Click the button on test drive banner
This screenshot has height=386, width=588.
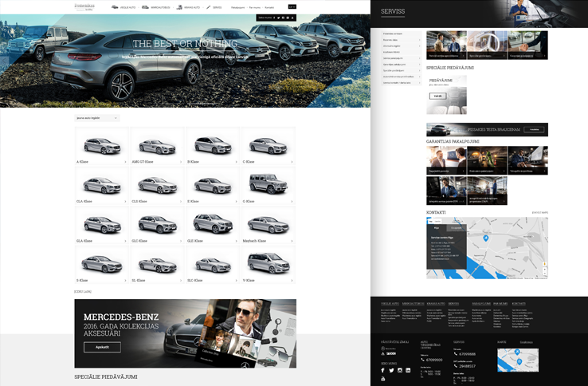click(535, 129)
